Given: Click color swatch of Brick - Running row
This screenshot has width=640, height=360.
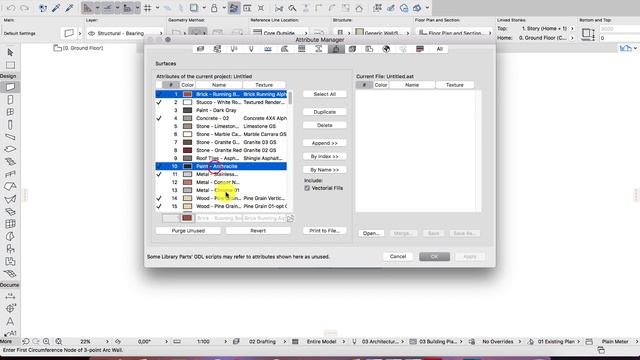Looking at the screenshot, I should coord(187,94).
